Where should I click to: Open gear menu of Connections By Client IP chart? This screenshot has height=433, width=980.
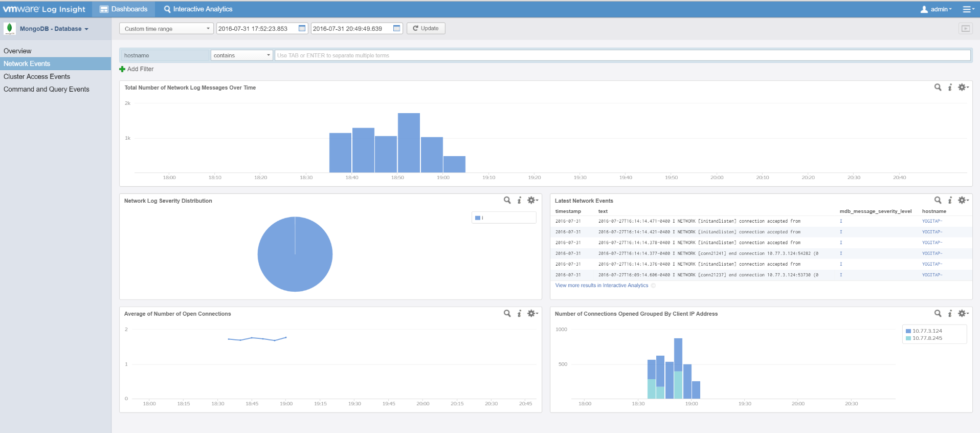pos(963,314)
